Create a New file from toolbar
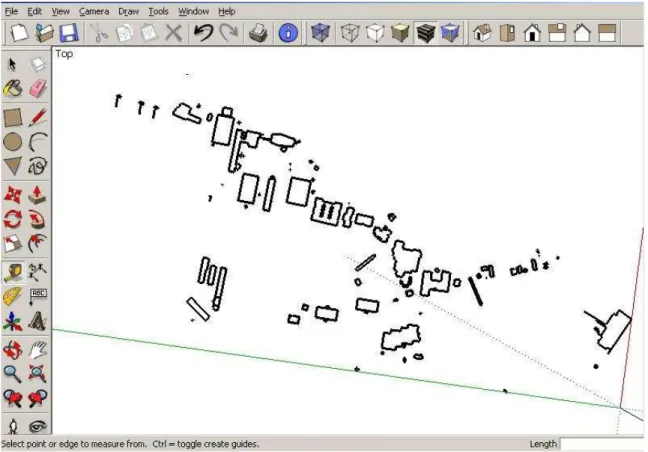The width and height of the screenshot is (648, 452). point(19,33)
